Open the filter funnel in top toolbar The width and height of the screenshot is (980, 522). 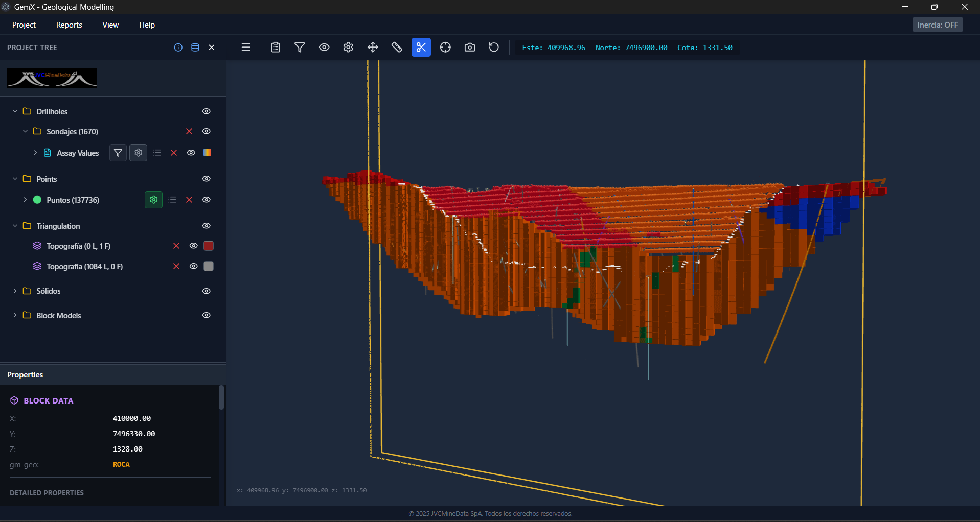click(x=300, y=48)
